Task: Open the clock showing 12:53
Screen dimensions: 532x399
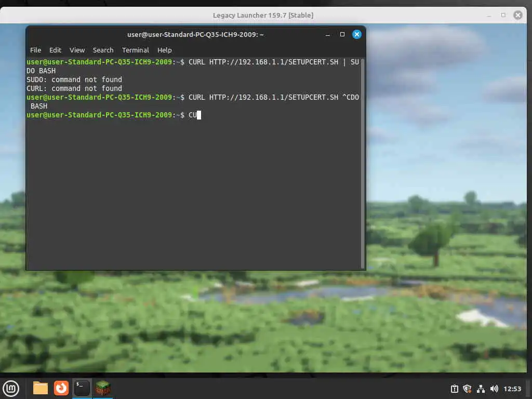Action: click(x=512, y=389)
